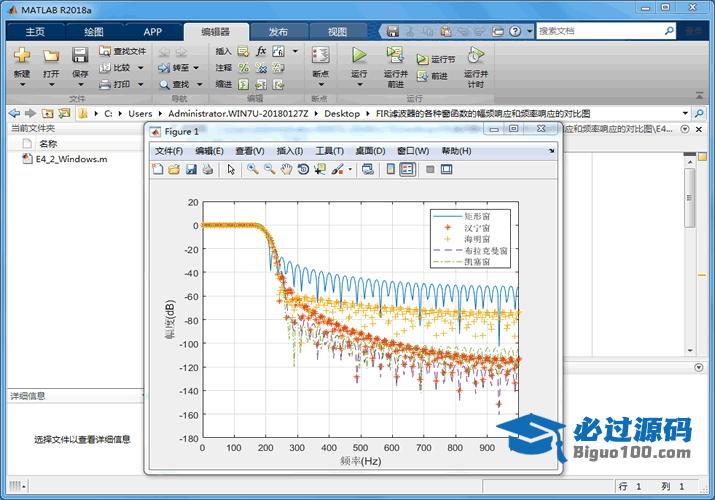Switch to the APP ribbon tab

tap(152, 31)
